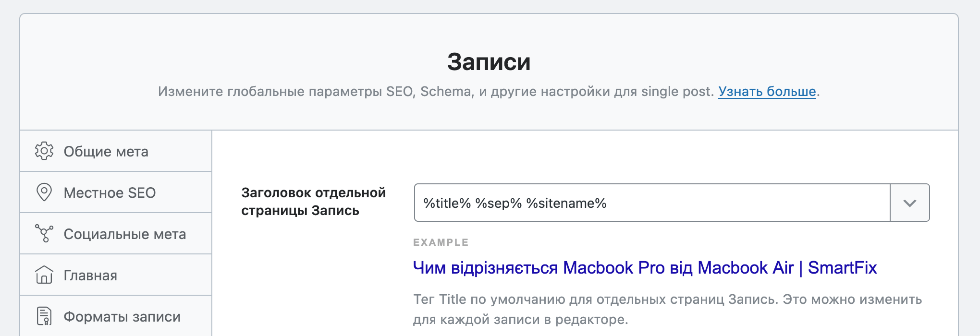The height and width of the screenshot is (336, 980).
Task: Switch to the Местное SEO tab
Action: point(116,192)
